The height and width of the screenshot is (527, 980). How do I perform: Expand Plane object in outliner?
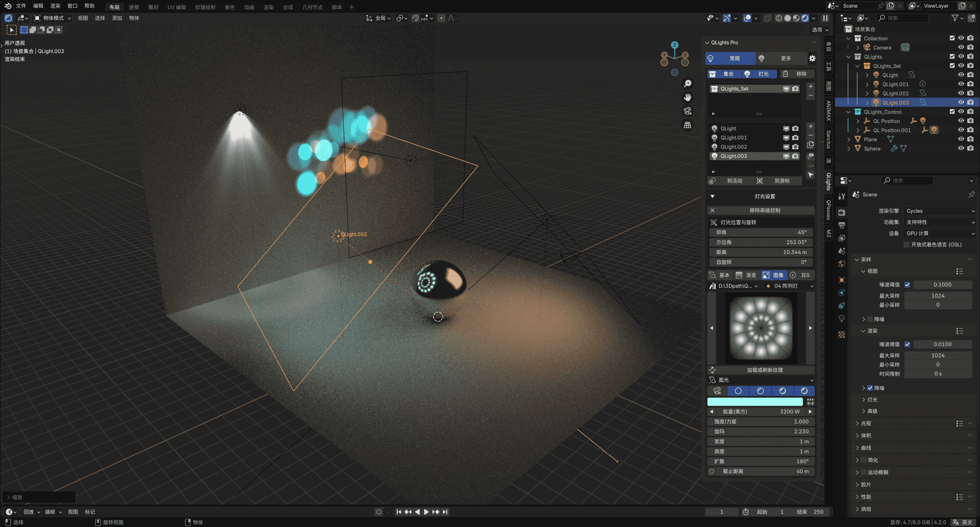[x=849, y=139]
